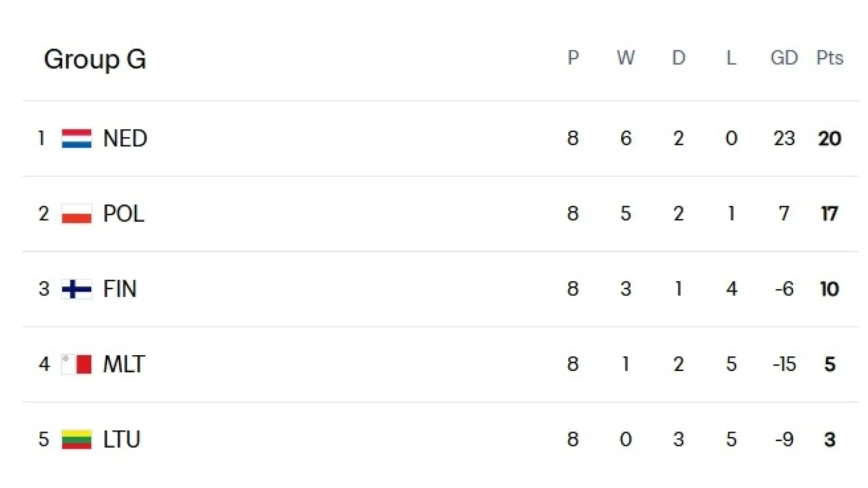Click Malta's -15 goal difference
This screenshot has width=868, height=488.
click(784, 364)
